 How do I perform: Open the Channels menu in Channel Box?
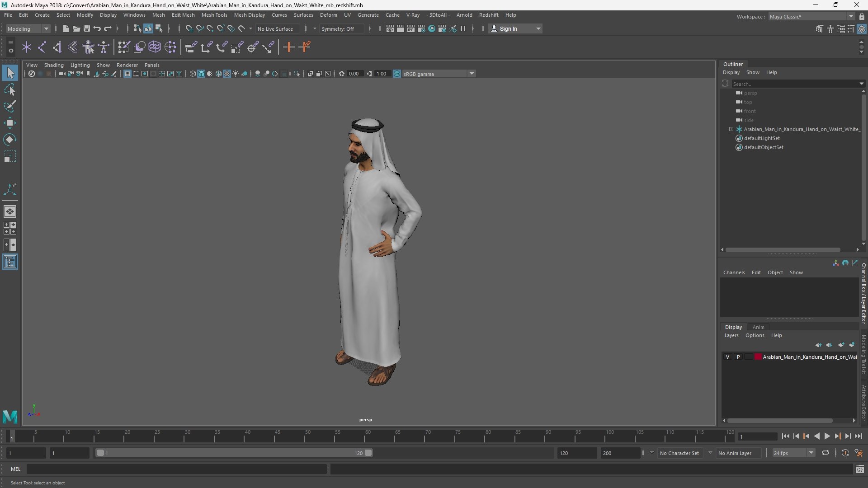(x=734, y=272)
